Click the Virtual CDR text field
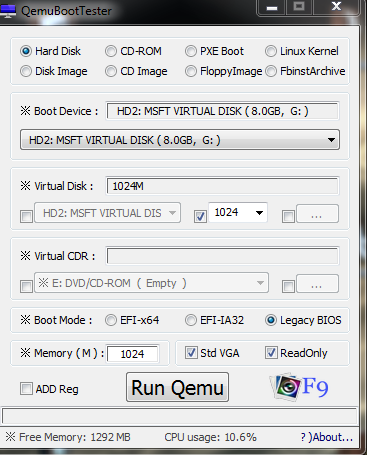 (223, 256)
